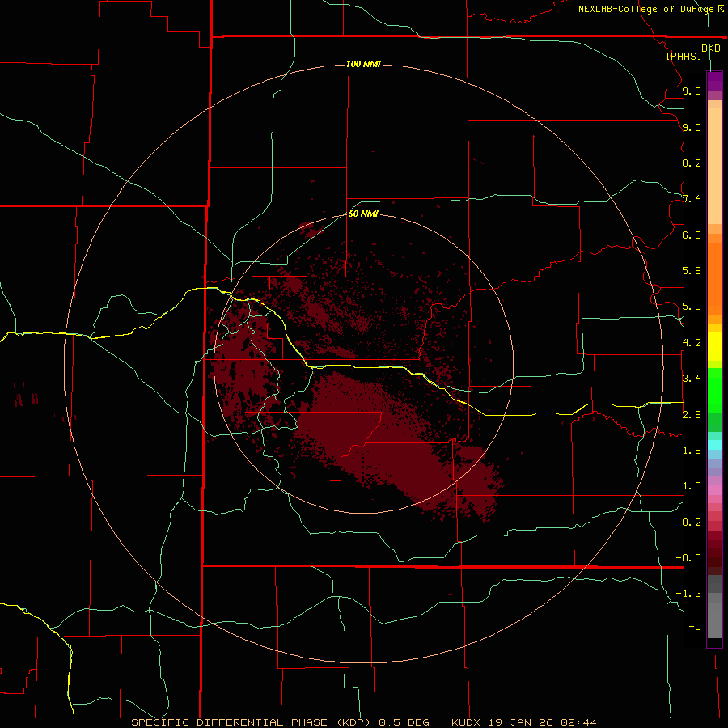This screenshot has height=728, width=728.
Task: Click the 9.8 scale value
Action: pyautogui.click(x=692, y=91)
